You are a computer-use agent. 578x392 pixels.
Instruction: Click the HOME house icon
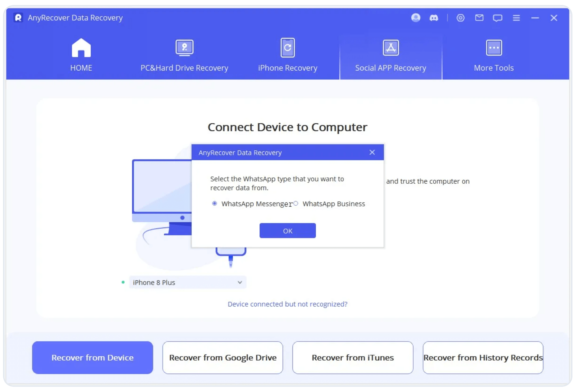click(81, 48)
